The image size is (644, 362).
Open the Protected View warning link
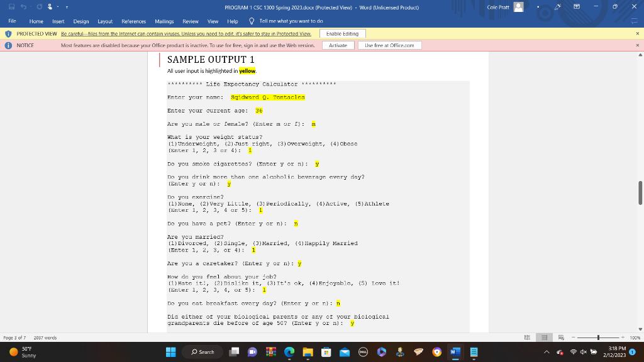click(186, 34)
